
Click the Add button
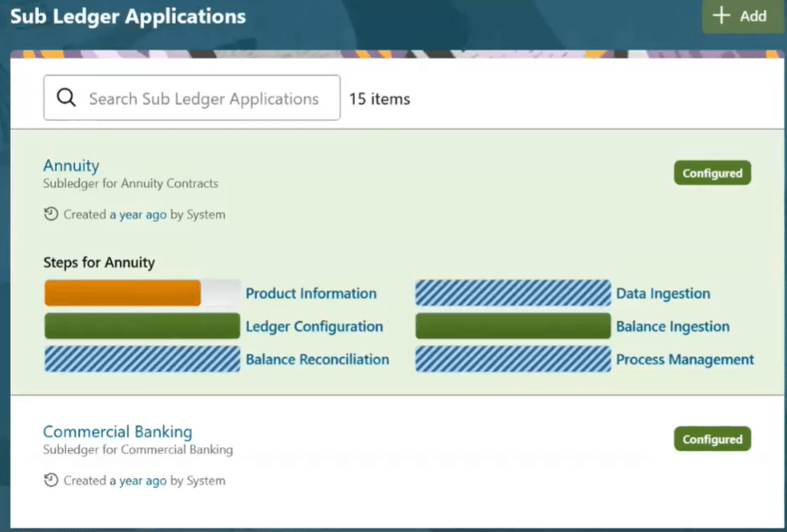point(742,16)
